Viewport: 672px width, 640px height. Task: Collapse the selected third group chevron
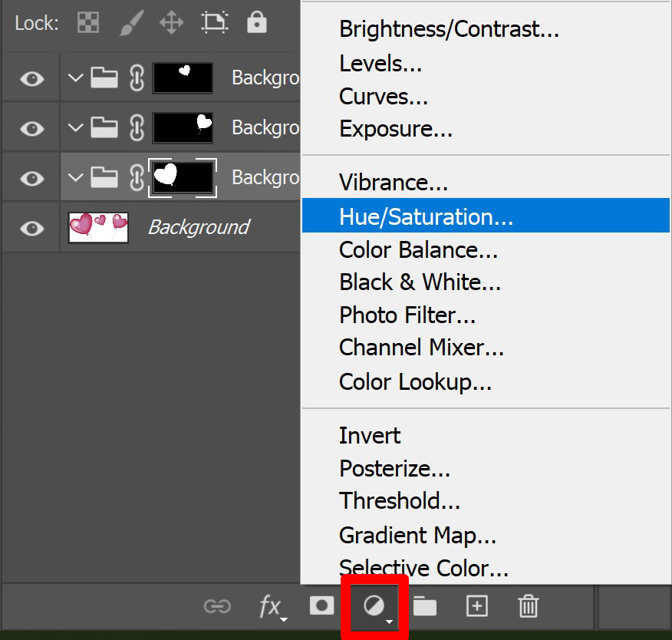[75, 177]
